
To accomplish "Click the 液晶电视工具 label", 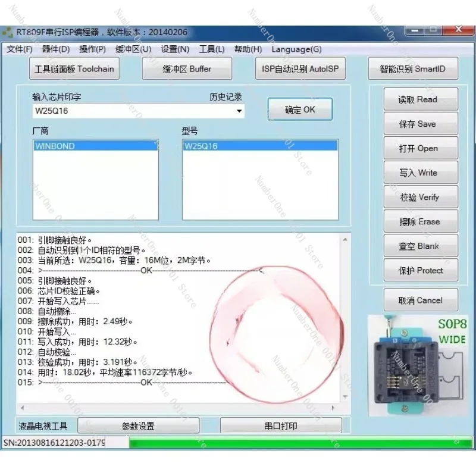I will pos(43,426).
